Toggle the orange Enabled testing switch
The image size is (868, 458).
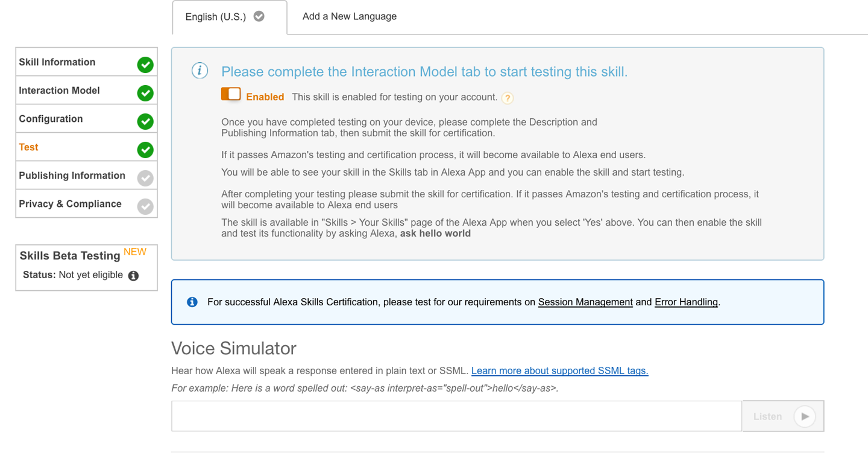[231, 94]
